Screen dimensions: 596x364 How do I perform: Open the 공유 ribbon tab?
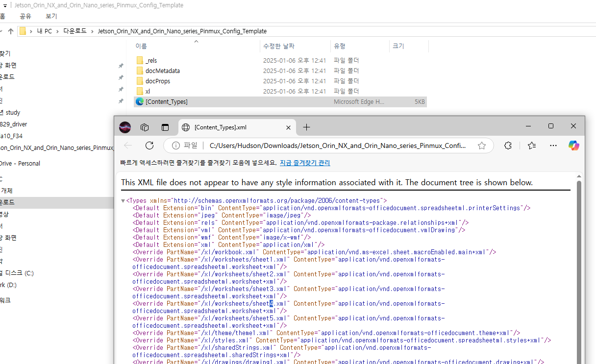(x=25, y=16)
